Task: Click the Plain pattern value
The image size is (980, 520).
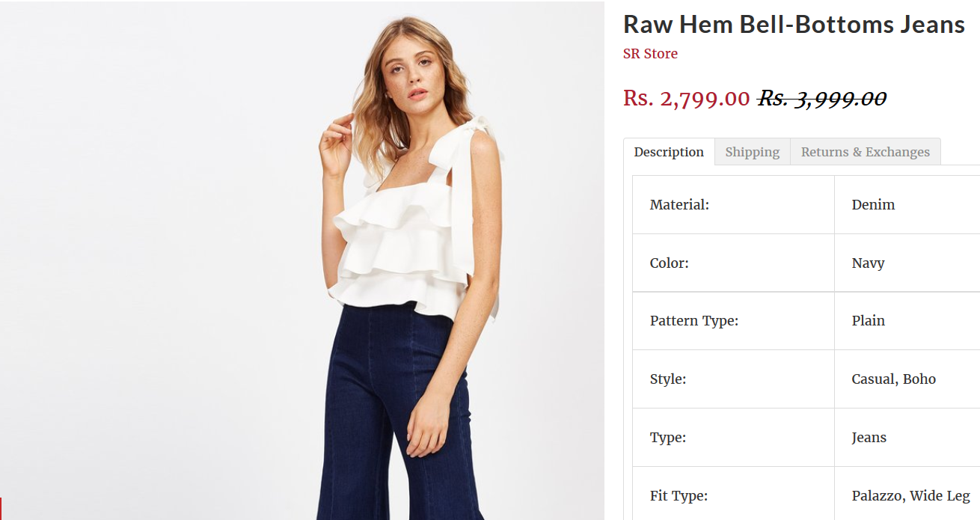Action: [x=868, y=321]
